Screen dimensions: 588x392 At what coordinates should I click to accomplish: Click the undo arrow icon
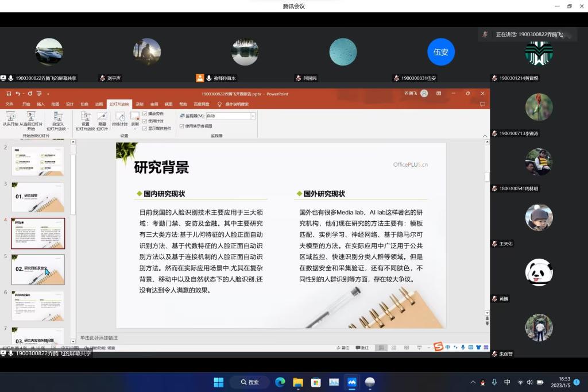pyautogui.click(x=18, y=94)
